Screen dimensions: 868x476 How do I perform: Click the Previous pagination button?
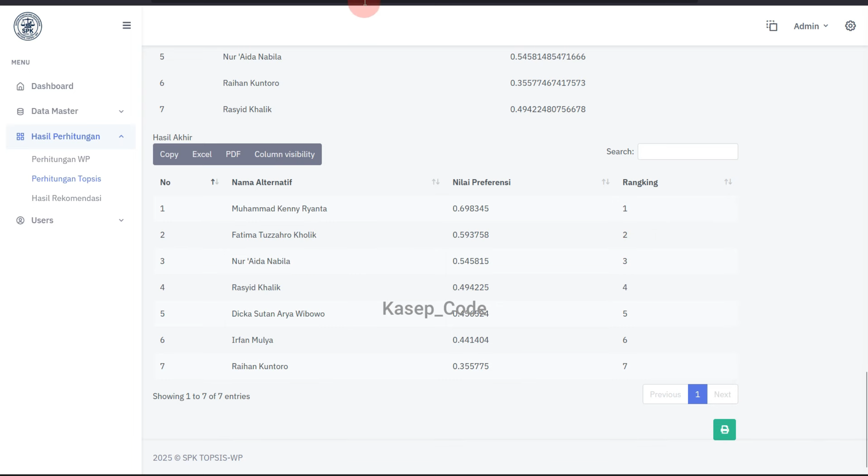pos(665,394)
